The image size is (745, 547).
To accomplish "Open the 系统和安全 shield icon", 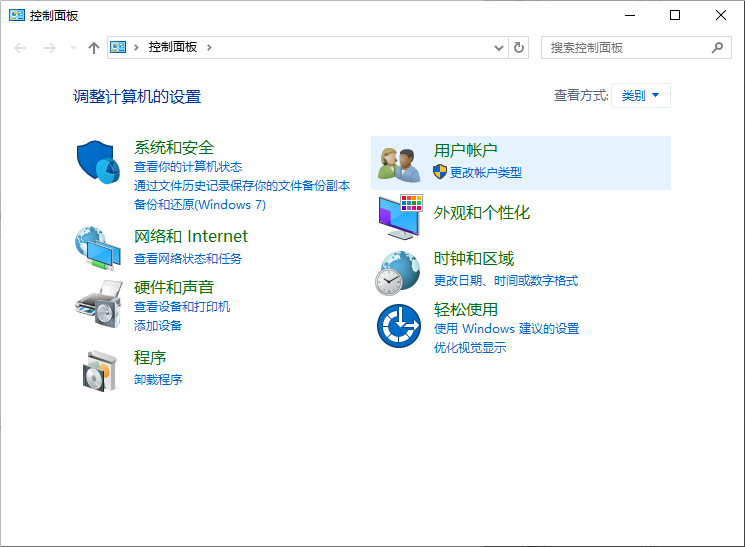I will 98,162.
